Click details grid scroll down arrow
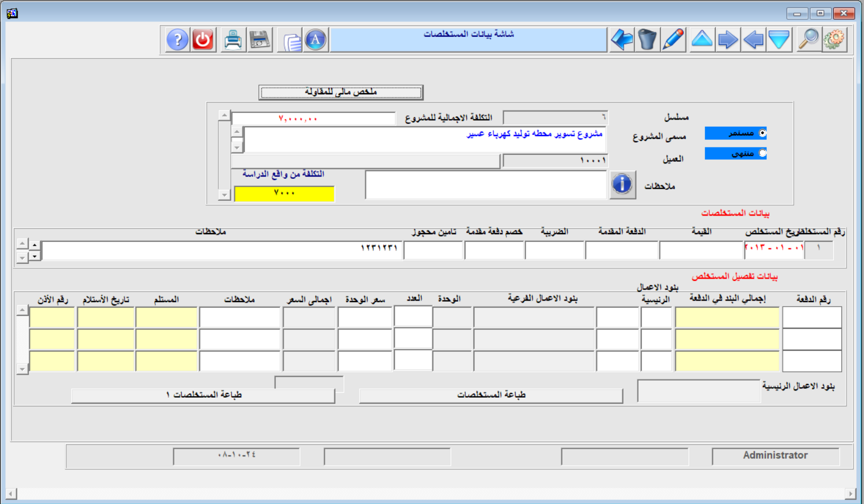Screen dimensions: 864x504 (x=22, y=369)
